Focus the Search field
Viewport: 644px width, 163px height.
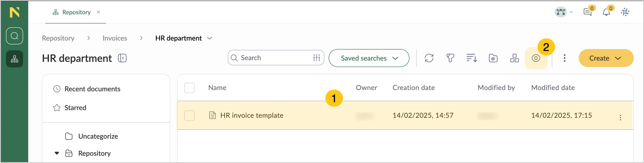point(276,58)
